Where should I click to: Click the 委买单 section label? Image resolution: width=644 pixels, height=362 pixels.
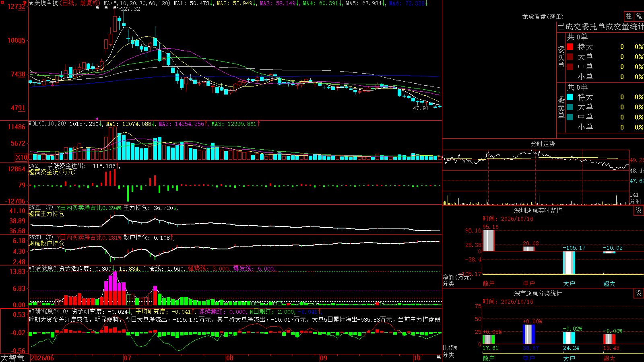point(561,57)
